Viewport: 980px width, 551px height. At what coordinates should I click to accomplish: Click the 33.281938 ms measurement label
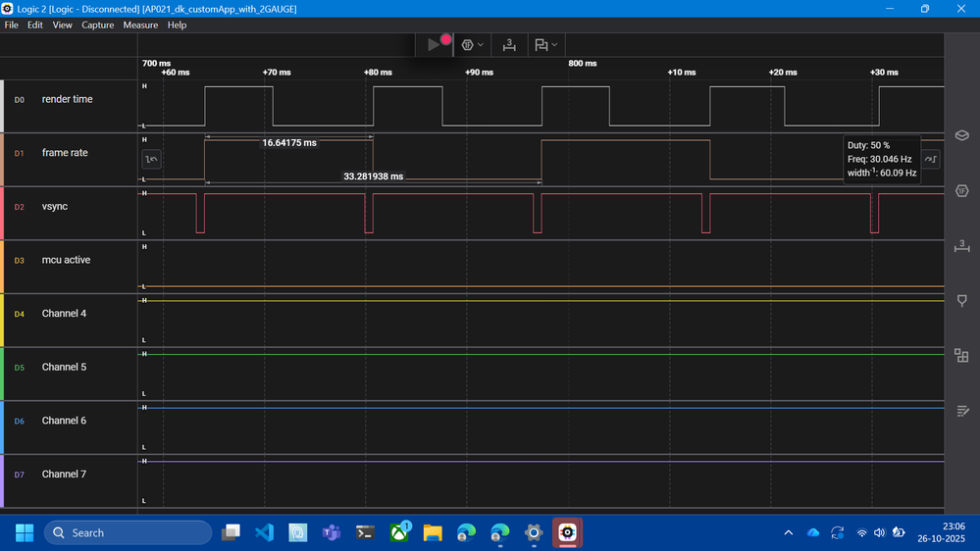pyautogui.click(x=373, y=176)
